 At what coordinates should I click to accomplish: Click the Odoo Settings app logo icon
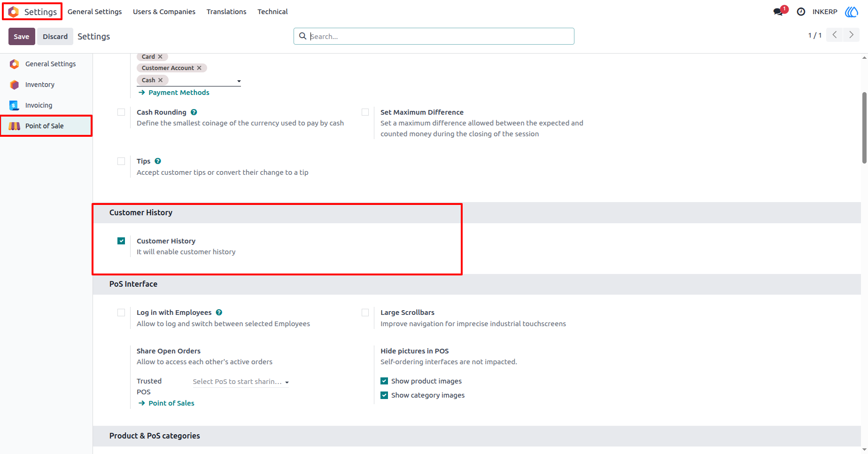pos(14,12)
